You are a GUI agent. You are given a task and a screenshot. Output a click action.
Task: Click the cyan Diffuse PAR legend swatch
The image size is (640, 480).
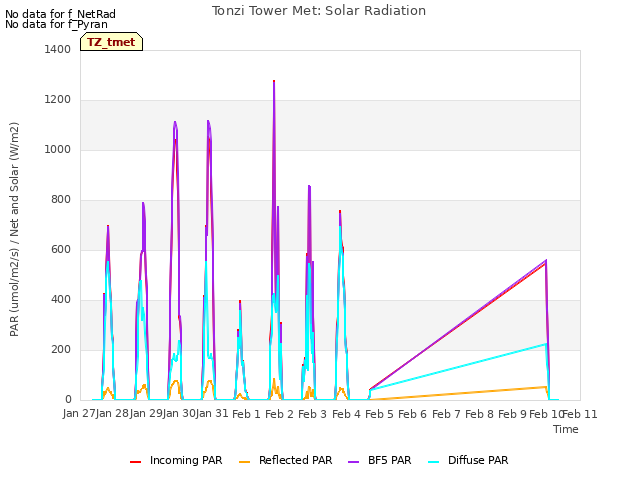(x=433, y=462)
